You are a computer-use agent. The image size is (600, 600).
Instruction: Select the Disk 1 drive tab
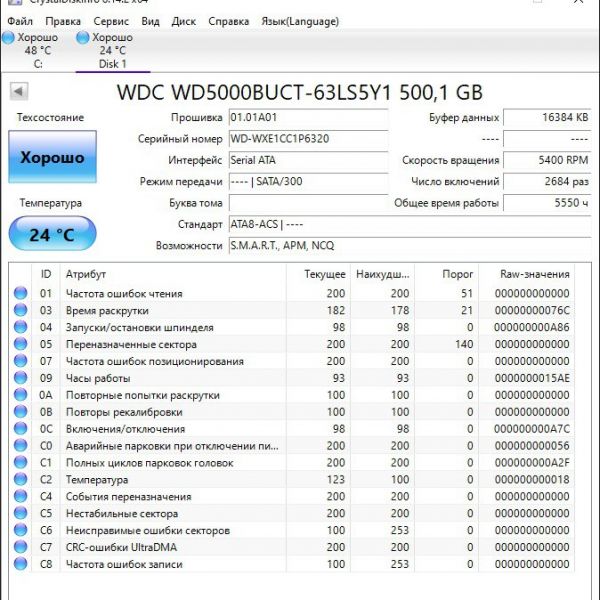click(113, 51)
